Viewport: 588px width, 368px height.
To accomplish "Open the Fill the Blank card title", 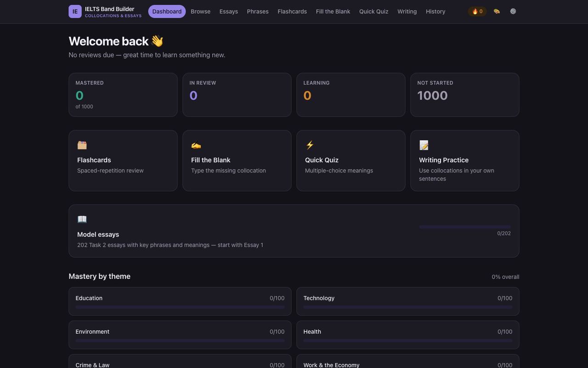I will point(211,160).
